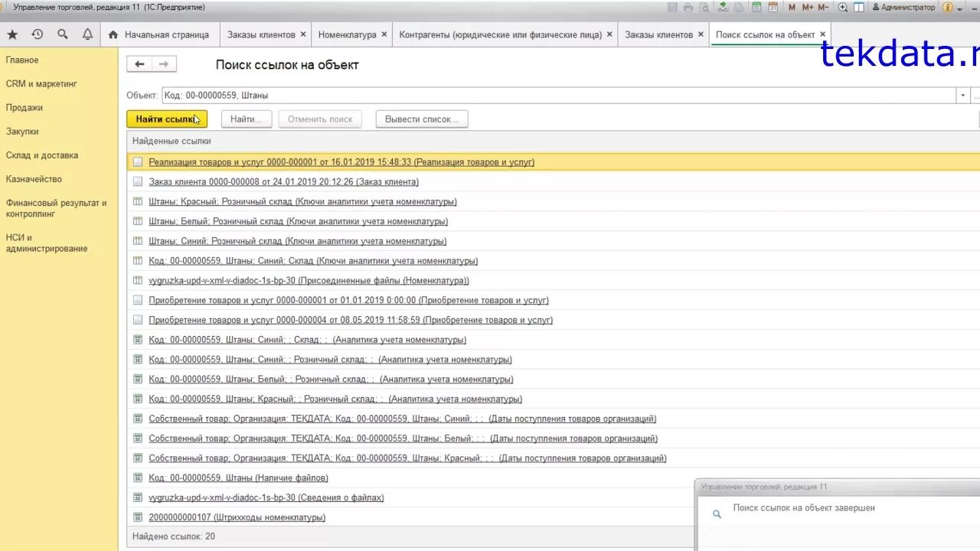Screen dimensions: 980x551
Task: Toggle the panel layout icon in title bar
Action: click(859, 7)
